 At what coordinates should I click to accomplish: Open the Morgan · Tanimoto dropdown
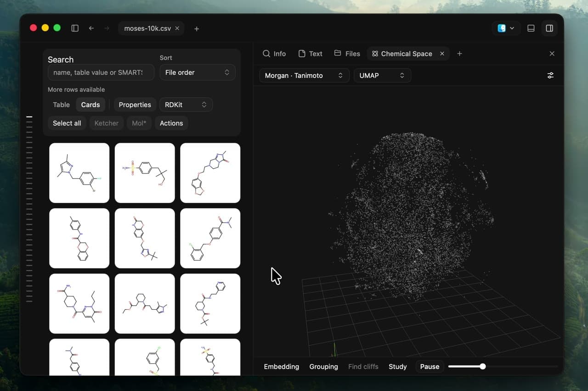click(305, 75)
